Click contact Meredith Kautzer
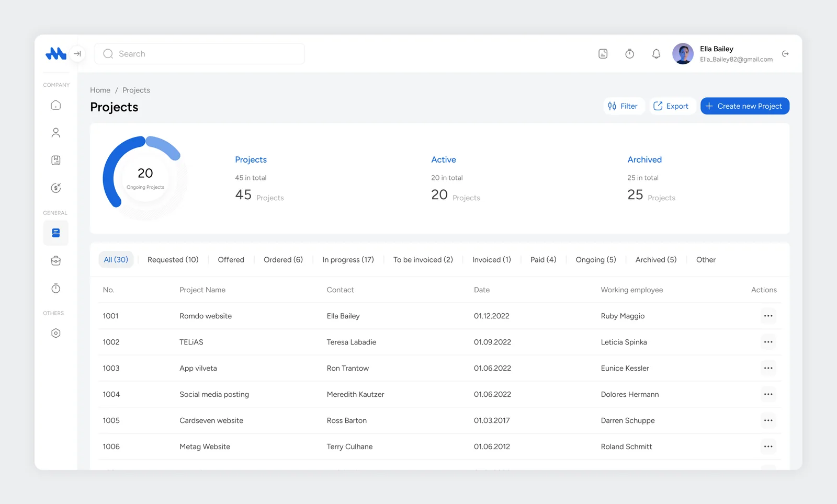Screen dimensions: 837x504 [x=355, y=394]
